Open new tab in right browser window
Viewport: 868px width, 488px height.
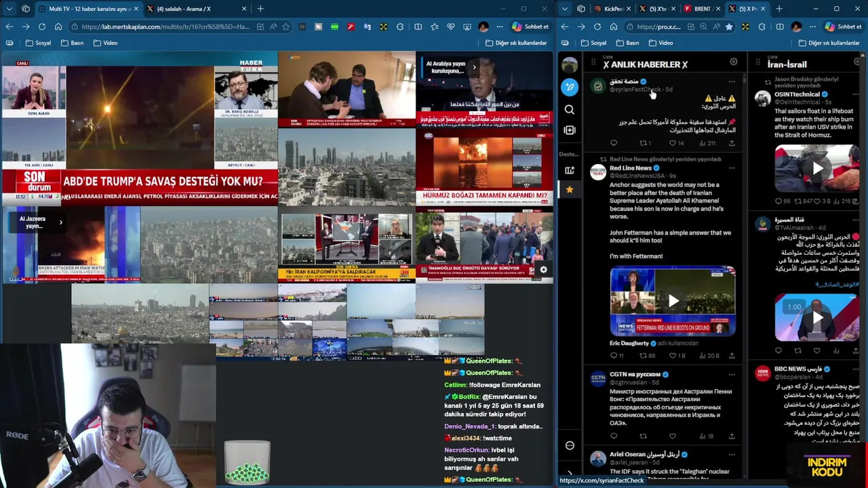(779, 9)
